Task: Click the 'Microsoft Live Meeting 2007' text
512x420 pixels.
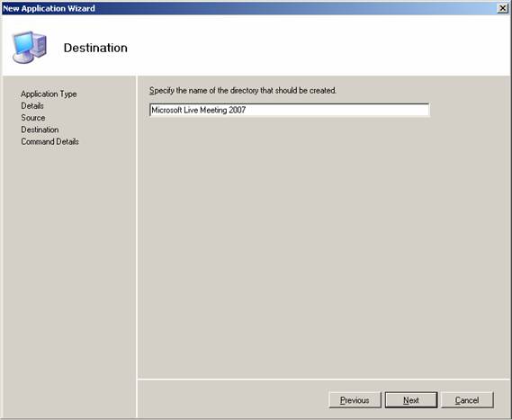Action: pos(199,110)
